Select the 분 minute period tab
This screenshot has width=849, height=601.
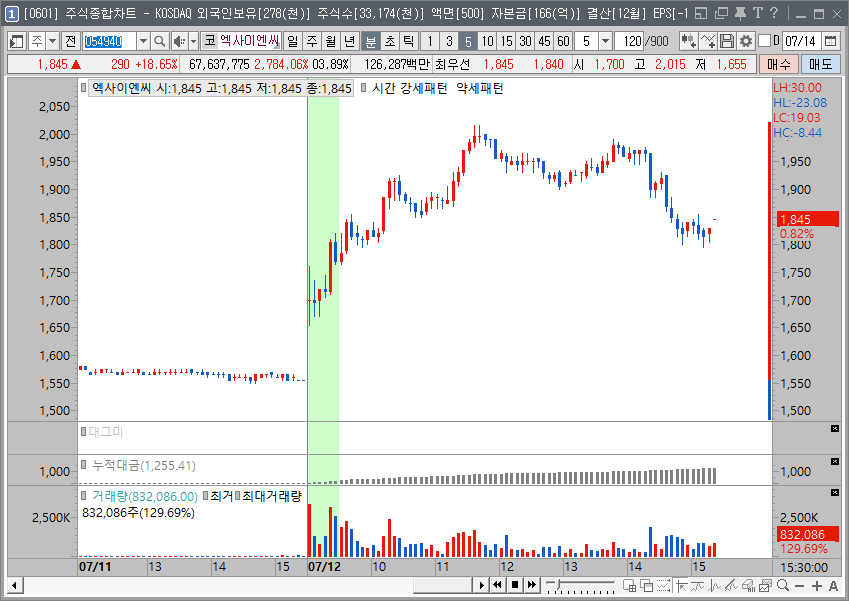click(x=370, y=41)
